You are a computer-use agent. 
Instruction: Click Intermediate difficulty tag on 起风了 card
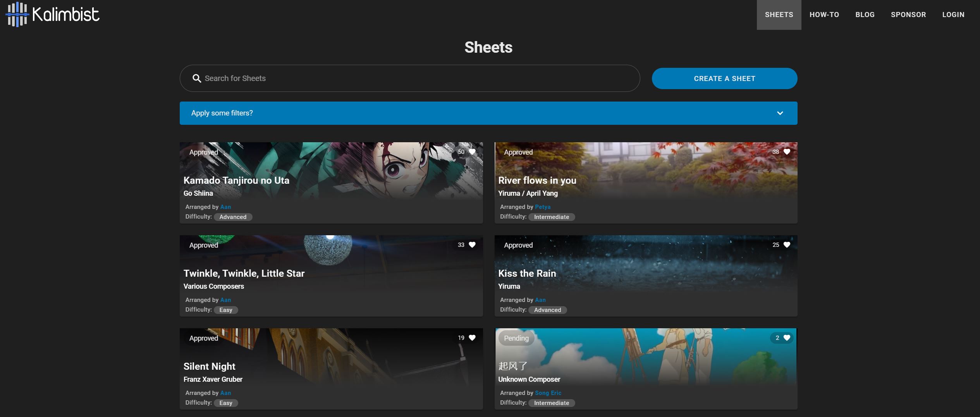coord(552,403)
